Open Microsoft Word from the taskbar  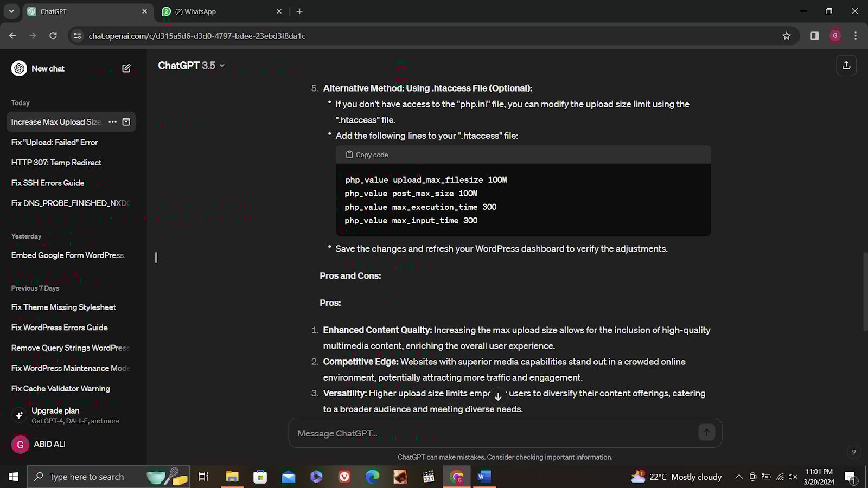484,477
